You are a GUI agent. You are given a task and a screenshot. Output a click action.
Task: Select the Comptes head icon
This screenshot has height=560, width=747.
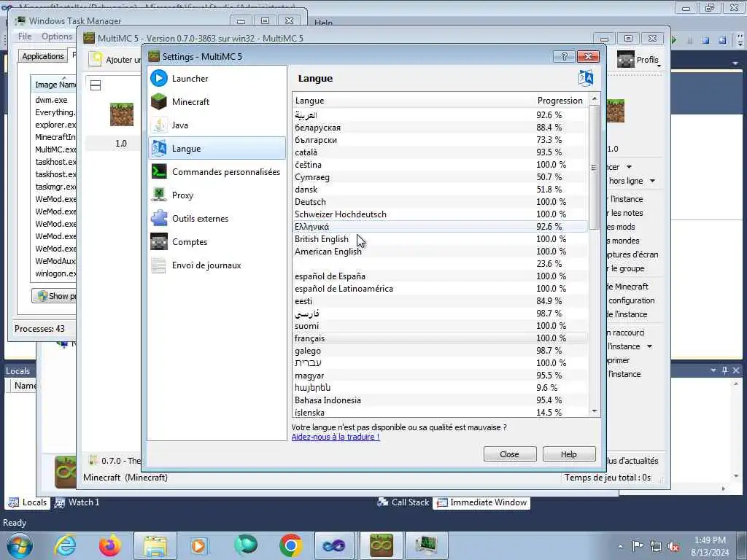(158, 241)
